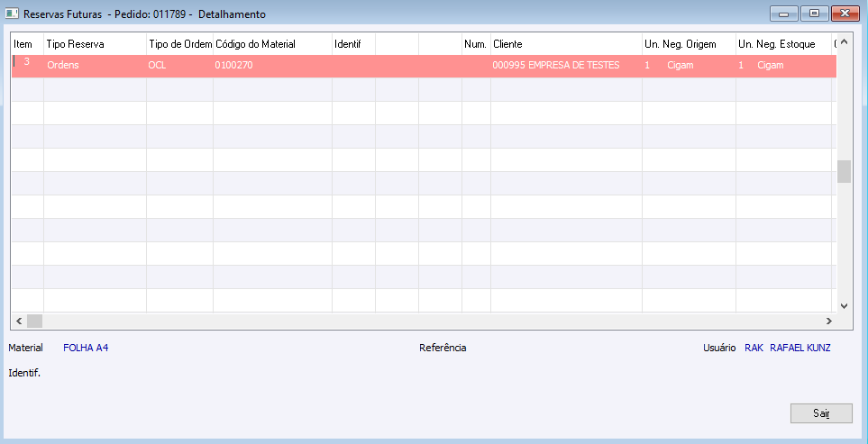
Task: Click the Sair button
Action: pos(821,413)
